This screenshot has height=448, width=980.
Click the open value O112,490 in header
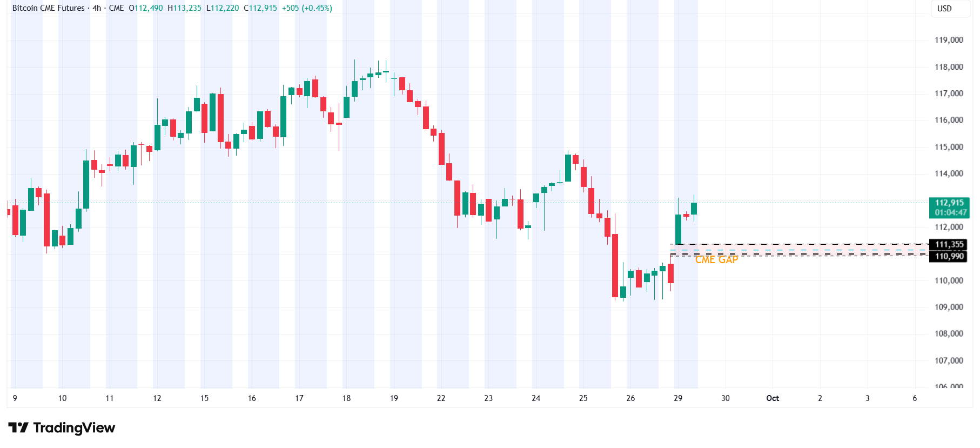pos(146,8)
